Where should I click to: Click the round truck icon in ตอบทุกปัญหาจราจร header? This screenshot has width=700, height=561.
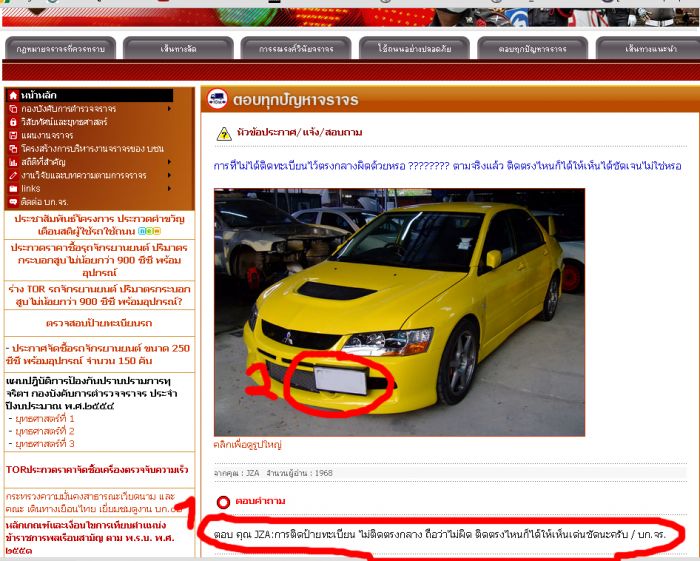217,99
